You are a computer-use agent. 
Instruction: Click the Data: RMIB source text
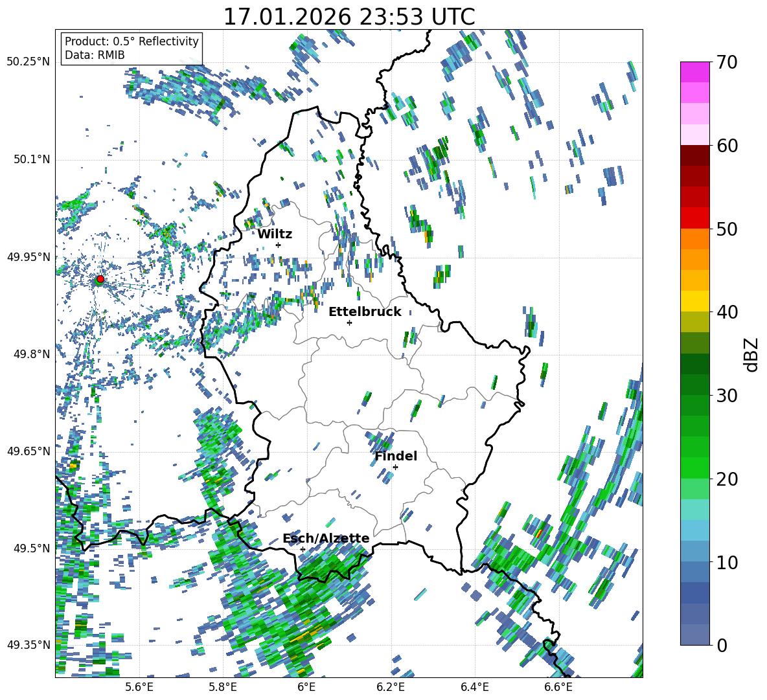pyautogui.click(x=95, y=55)
